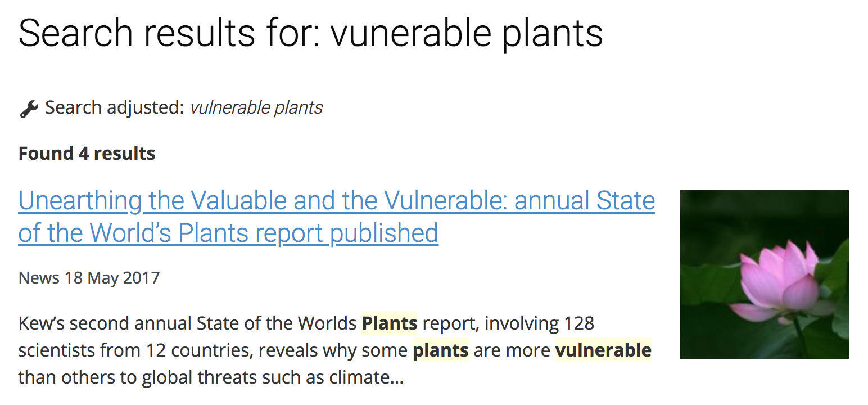Open the Unearthing the Valuable and Vulnerable article
The width and height of the screenshot is (868, 405).
tap(337, 217)
